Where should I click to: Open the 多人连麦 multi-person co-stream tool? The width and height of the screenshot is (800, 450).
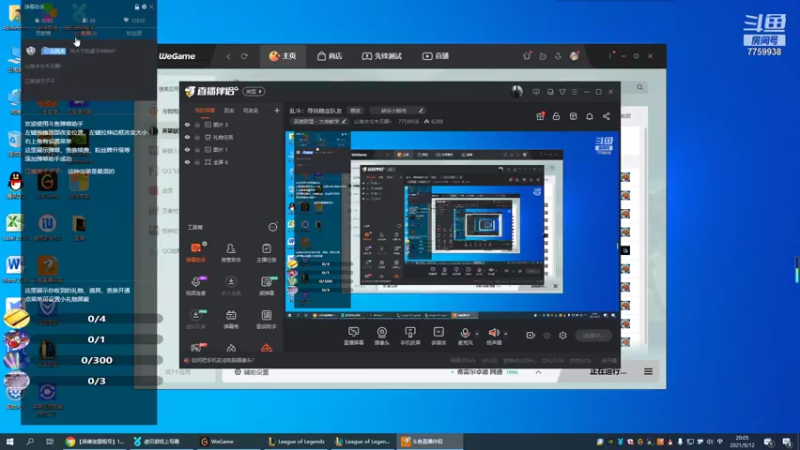pyautogui.click(x=231, y=286)
